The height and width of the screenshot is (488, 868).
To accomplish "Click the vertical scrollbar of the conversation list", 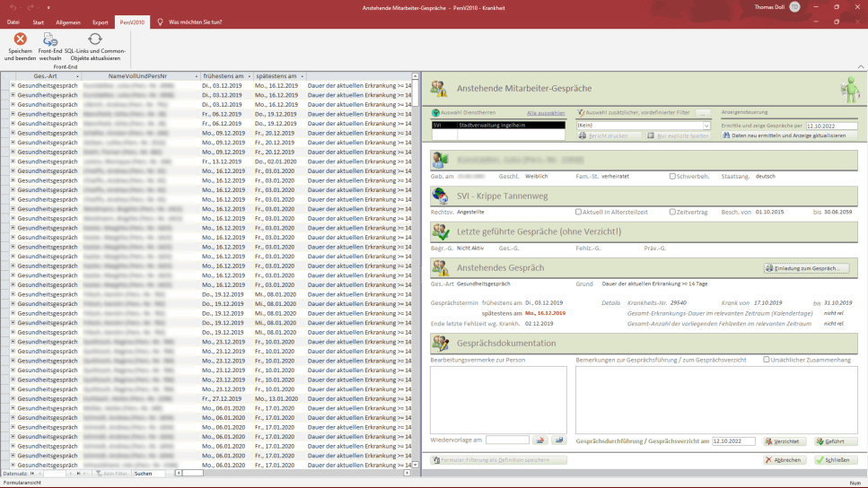I will tap(416, 269).
